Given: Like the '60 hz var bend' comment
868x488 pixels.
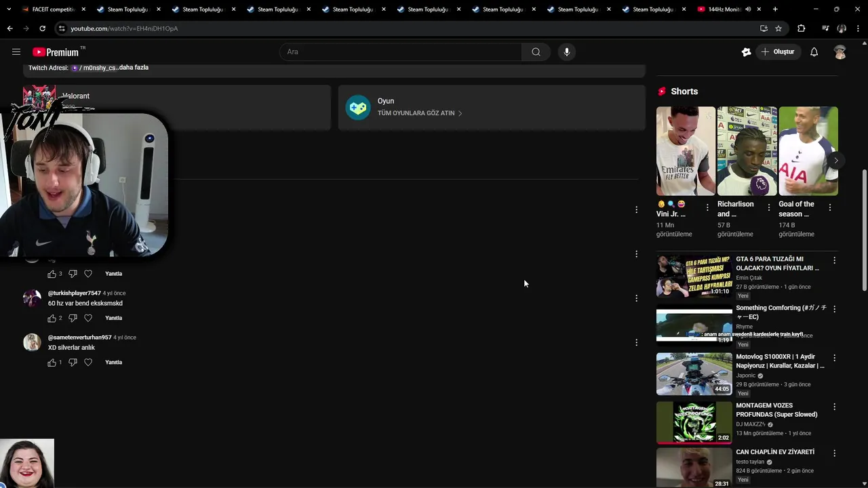Looking at the screenshot, I should (52, 318).
